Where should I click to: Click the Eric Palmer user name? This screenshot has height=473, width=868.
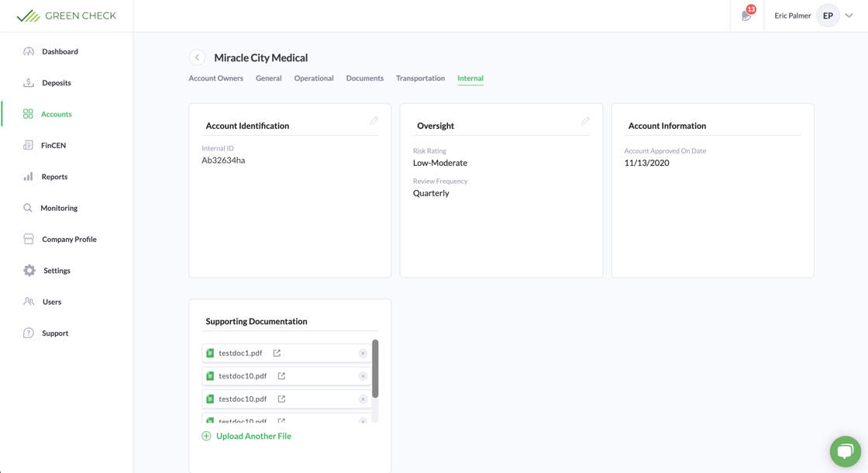click(792, 16)
